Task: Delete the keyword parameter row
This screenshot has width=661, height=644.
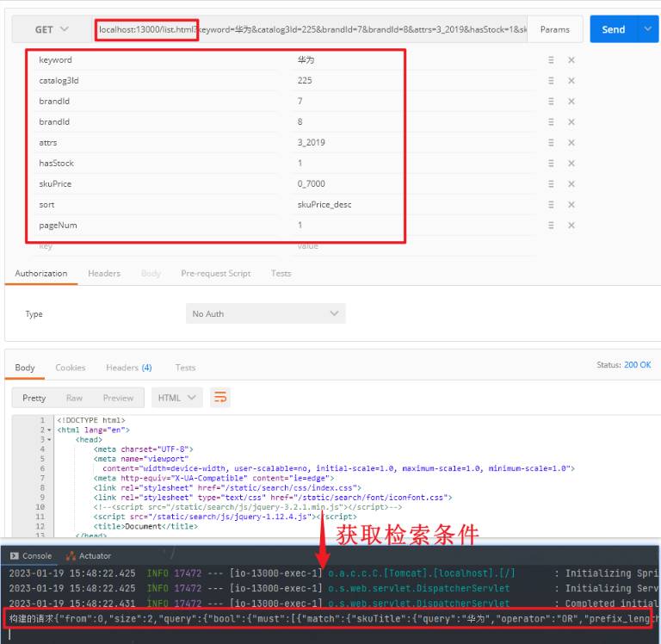Action: coord(571,60)
